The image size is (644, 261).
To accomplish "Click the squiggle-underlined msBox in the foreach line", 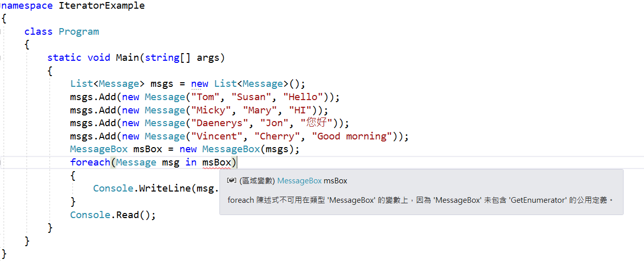I will 217,162.
